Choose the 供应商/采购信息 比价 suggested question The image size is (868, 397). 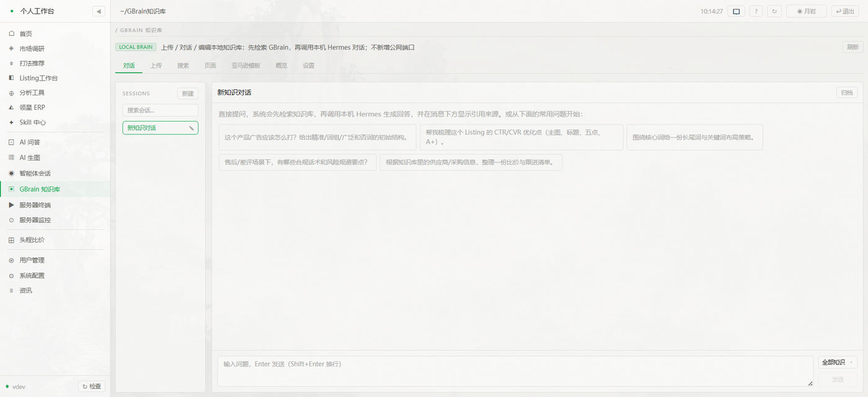471,162
